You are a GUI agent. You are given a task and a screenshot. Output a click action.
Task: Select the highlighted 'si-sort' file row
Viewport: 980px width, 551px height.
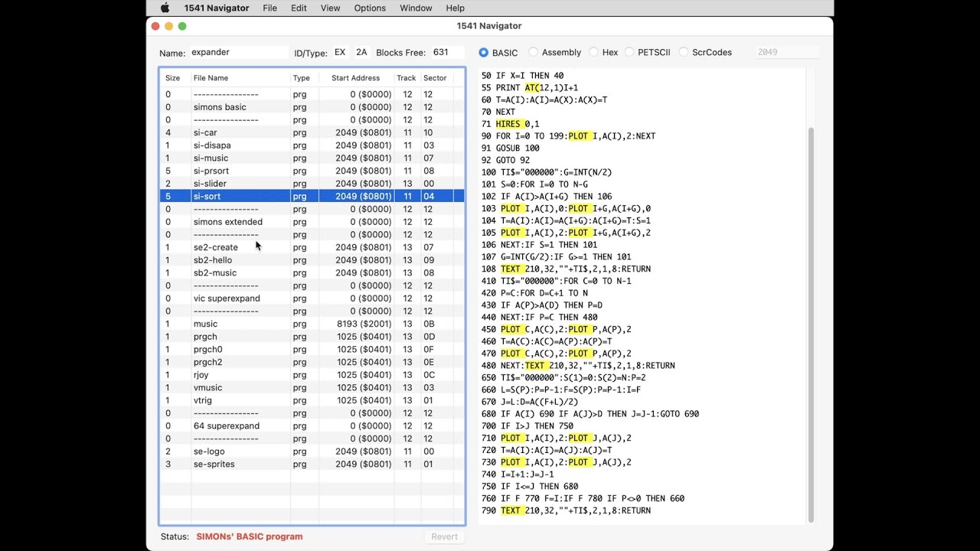(x=312, y=197)
